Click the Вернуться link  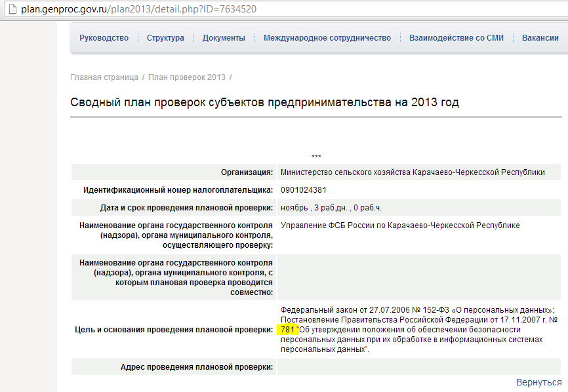coord(538,383)
